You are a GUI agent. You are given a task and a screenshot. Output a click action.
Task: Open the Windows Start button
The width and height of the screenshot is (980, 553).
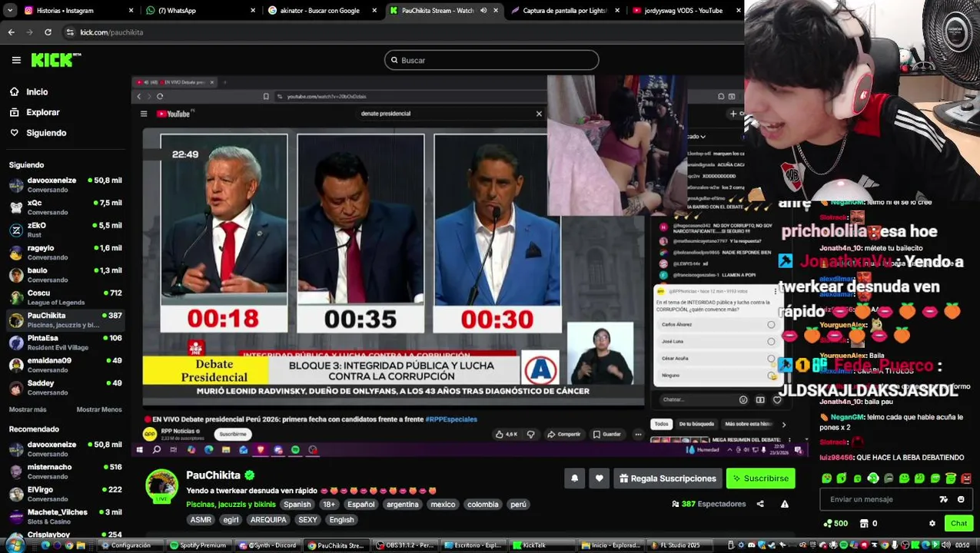click(14, 545)
